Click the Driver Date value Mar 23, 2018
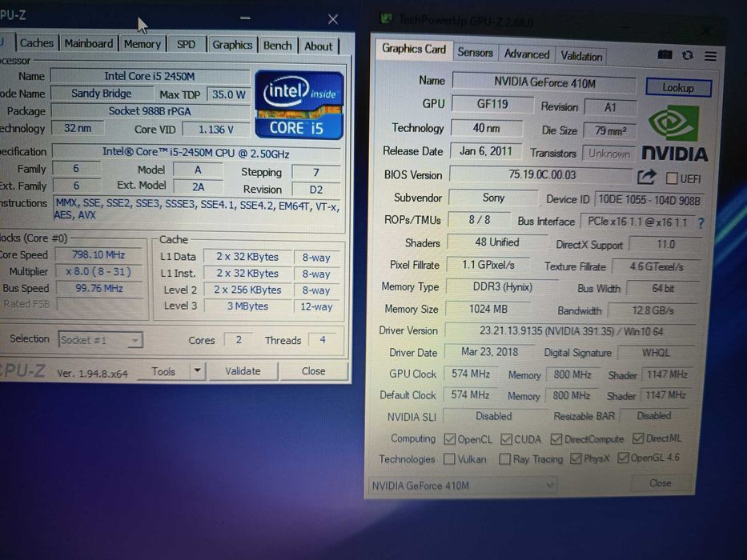This screenshot has height=560, width=747. click(489, 352)
